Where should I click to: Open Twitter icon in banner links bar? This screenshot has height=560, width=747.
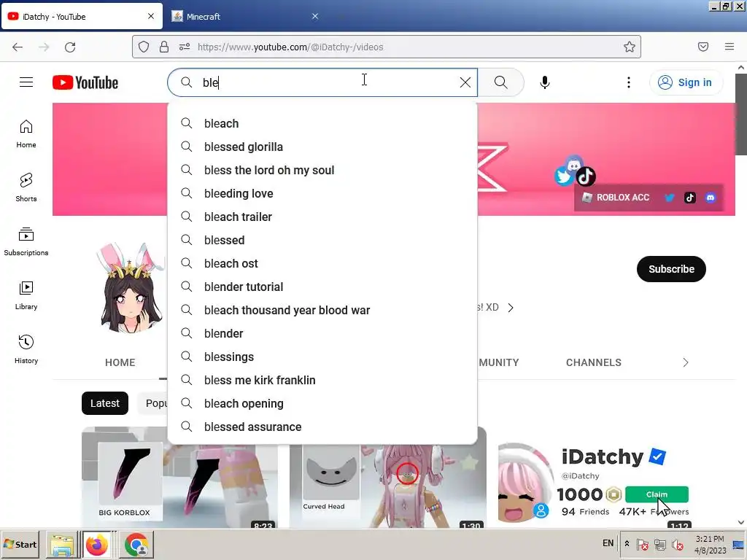670,198
